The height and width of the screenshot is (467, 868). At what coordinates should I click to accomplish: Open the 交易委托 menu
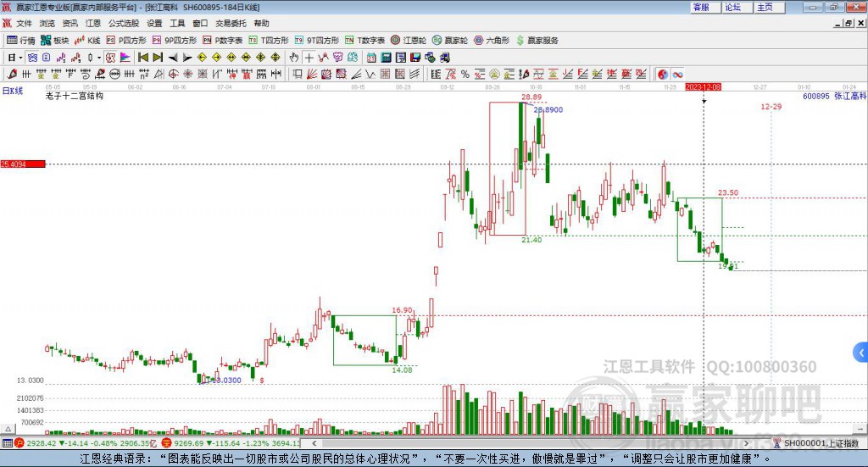point(231,23)
